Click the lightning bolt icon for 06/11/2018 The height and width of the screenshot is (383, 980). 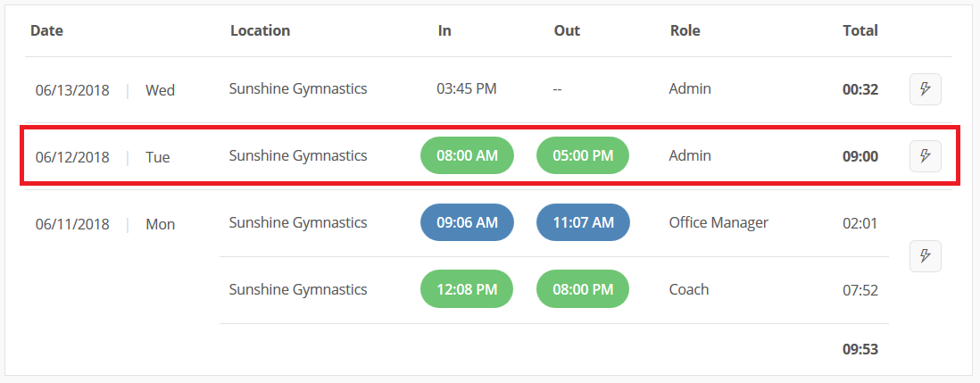click(x=925, y=255)
